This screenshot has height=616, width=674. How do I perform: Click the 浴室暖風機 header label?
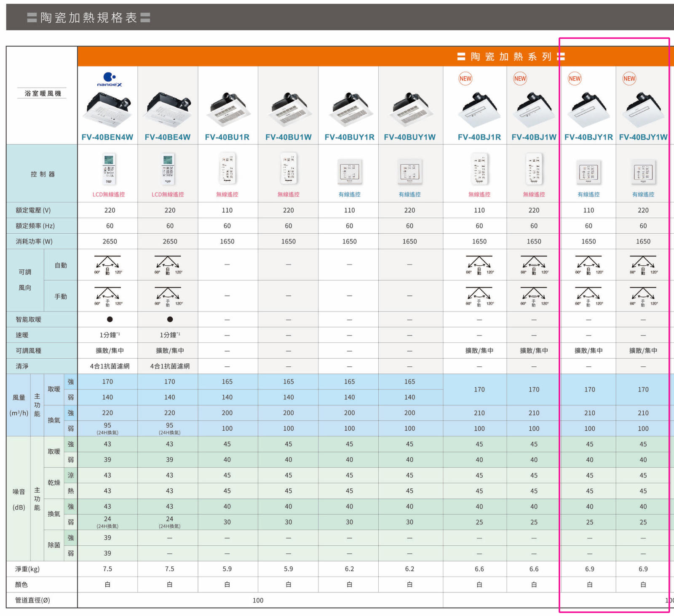tap(43, 93)
